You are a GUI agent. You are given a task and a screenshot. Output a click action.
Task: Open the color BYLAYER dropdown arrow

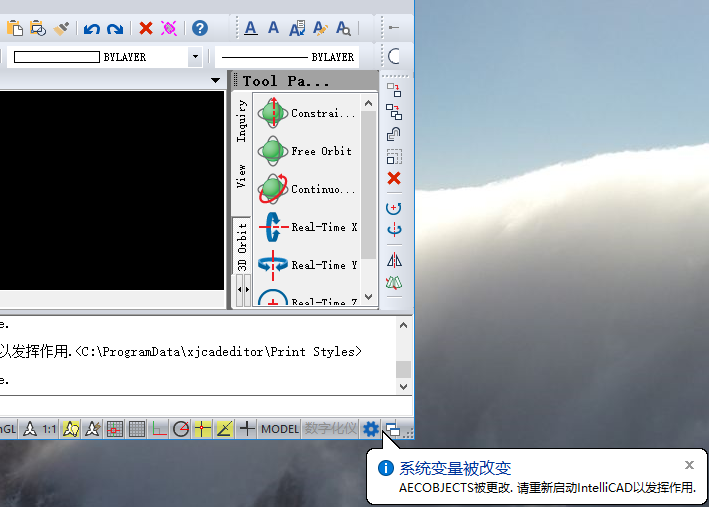pyautogui.click(x=195, y=57)
